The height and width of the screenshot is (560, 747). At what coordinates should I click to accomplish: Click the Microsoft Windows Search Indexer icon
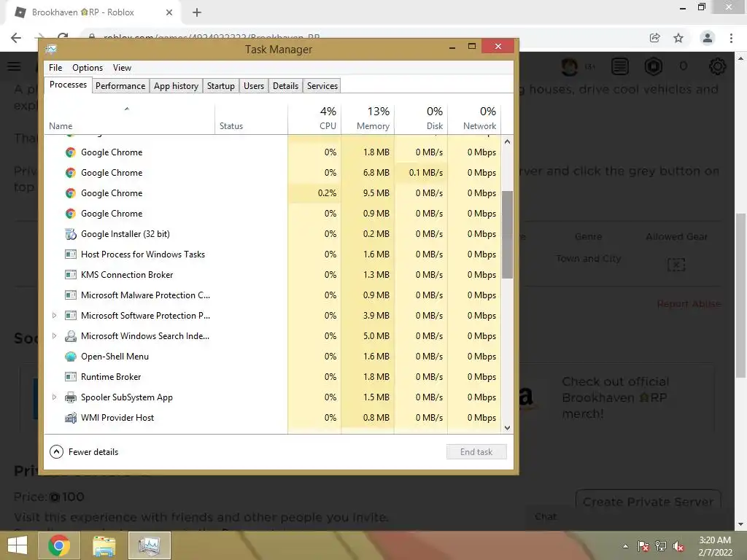(x=71, y=336)
